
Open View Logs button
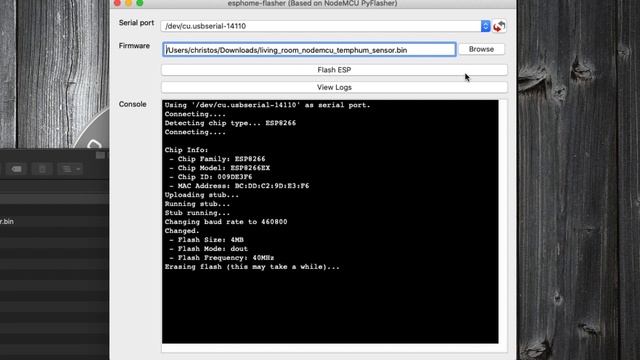[x=334, y=87]
